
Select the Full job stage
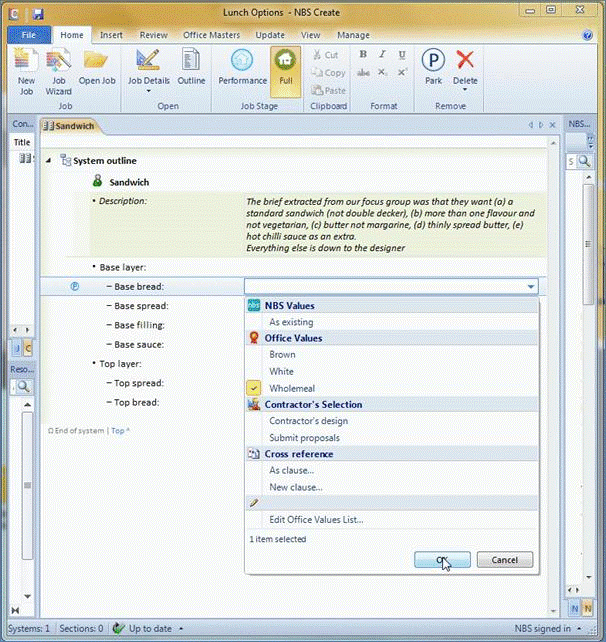pos(285,71)
